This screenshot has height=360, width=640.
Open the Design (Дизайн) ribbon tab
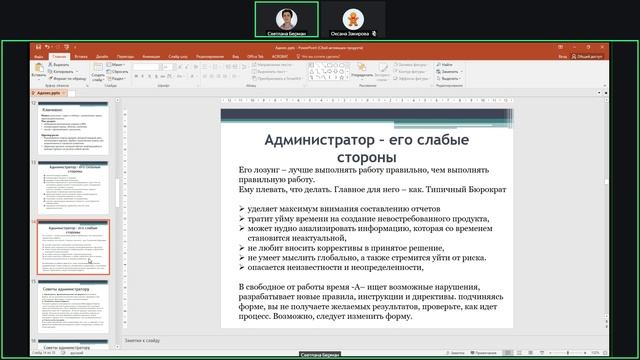[x=102, y=57]
